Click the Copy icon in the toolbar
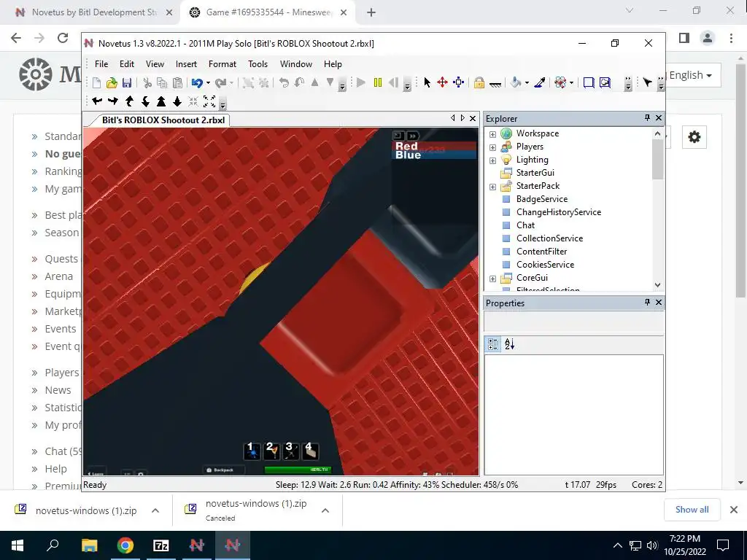Viewport: 747px width, 560px height. pyautogui.click(x=162, y=83)
